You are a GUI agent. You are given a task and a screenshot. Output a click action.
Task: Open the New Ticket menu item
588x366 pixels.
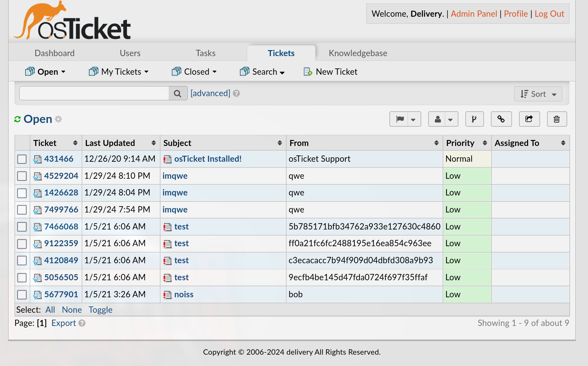click(330, 72)
